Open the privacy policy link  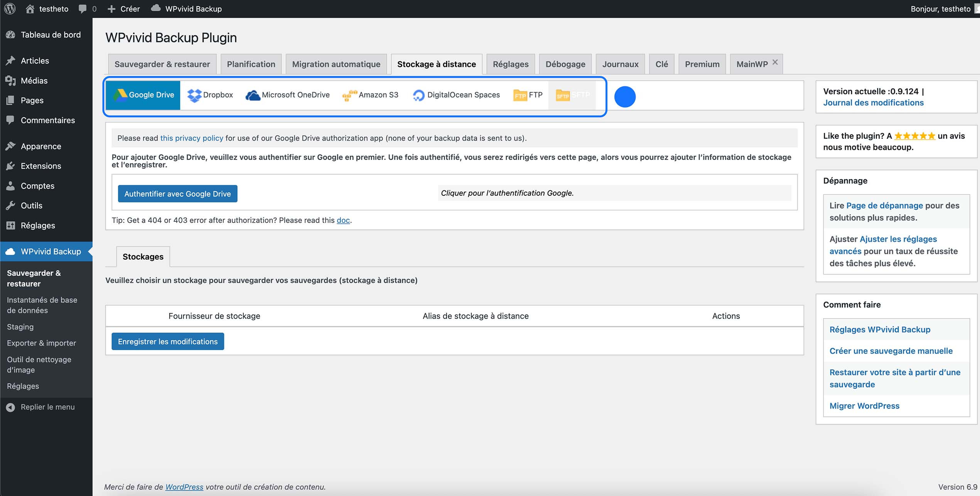tap(191, 138)
